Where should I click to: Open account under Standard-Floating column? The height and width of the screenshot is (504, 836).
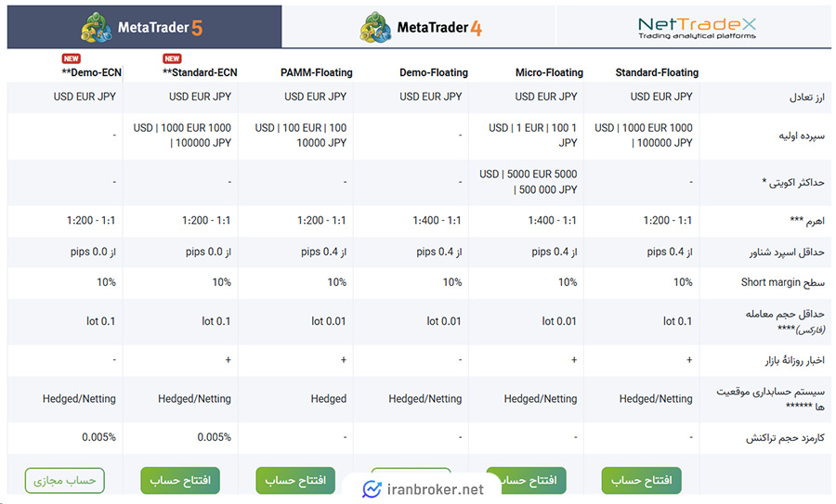click(641, 481)
